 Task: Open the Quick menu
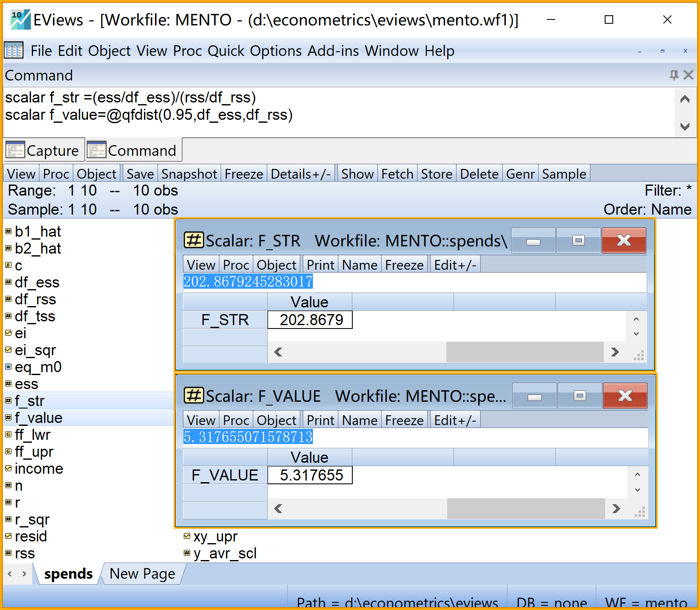[x=226, y=51]
